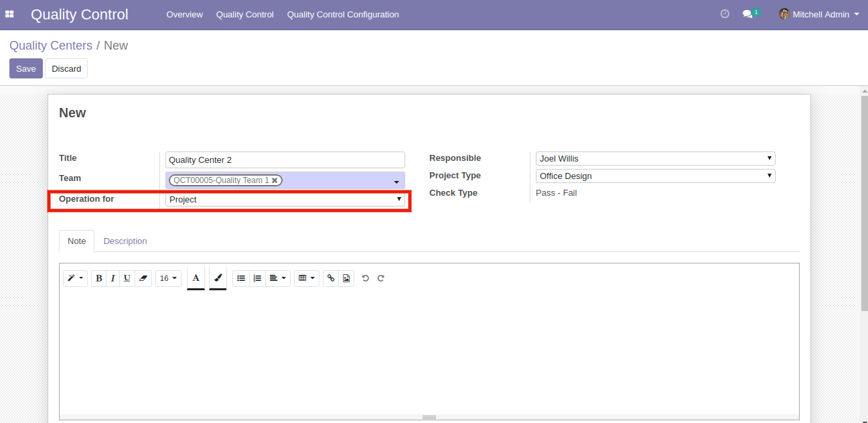This screenshot has width=868, height=423.
Task: Toggle underline text formatting
Action: [127, 278]
